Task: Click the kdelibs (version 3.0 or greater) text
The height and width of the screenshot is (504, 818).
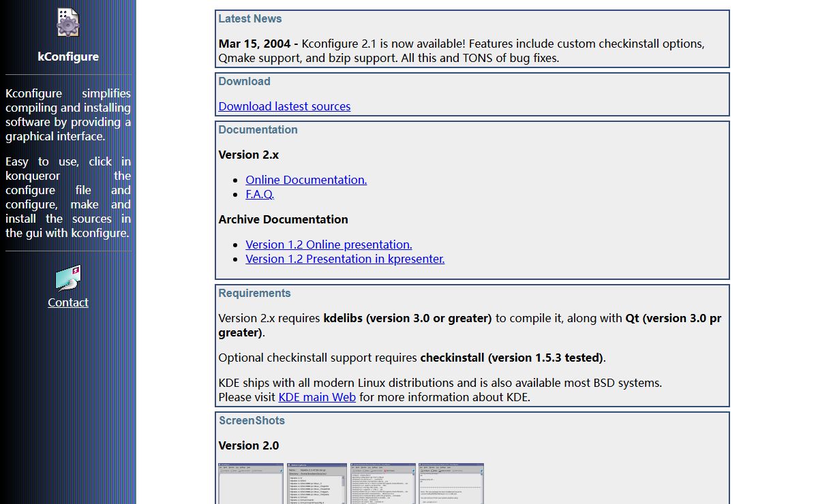Action: point(408,318)
